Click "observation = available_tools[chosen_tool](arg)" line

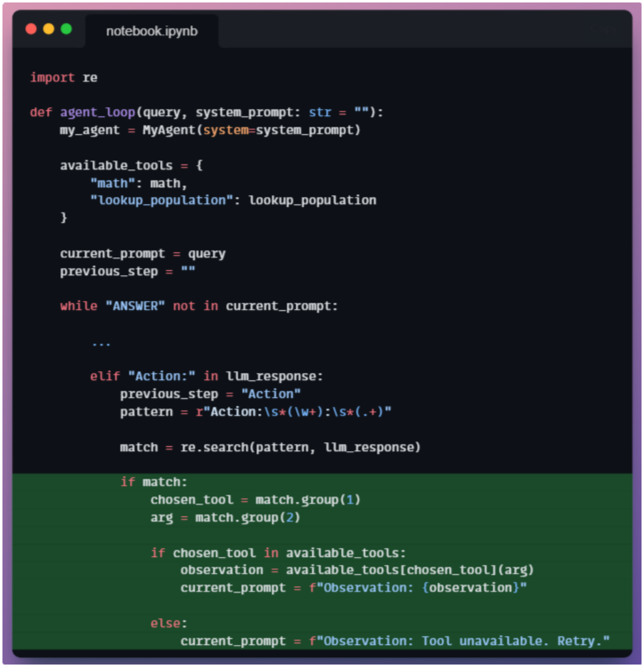356,570
